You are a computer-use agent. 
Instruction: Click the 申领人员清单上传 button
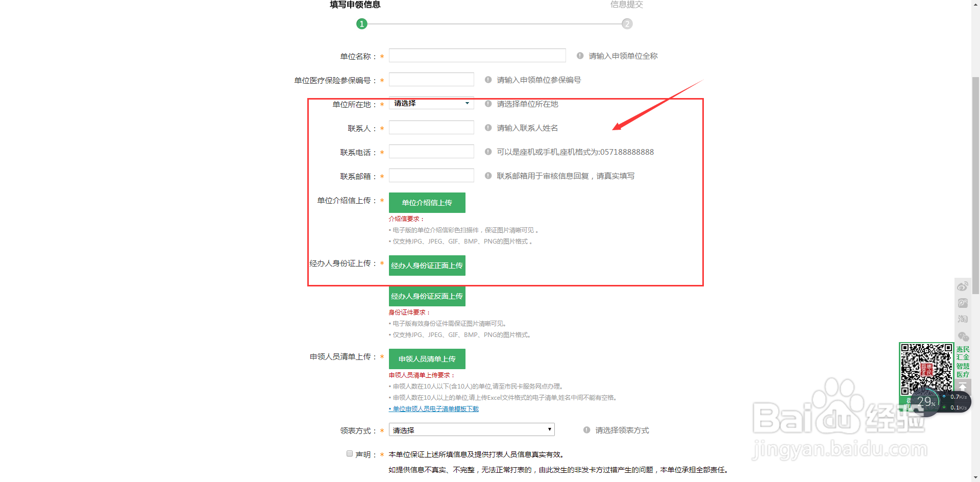point(427,359)
